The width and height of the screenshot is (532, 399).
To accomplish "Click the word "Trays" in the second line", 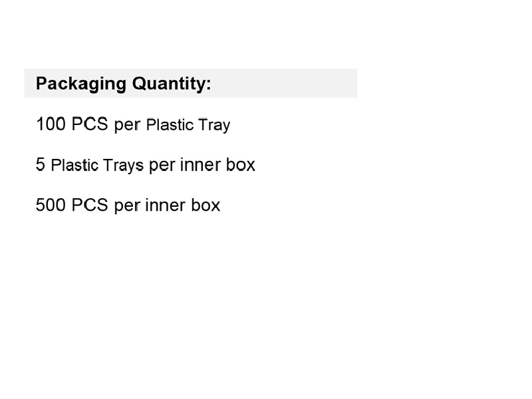I will point(123,165).
